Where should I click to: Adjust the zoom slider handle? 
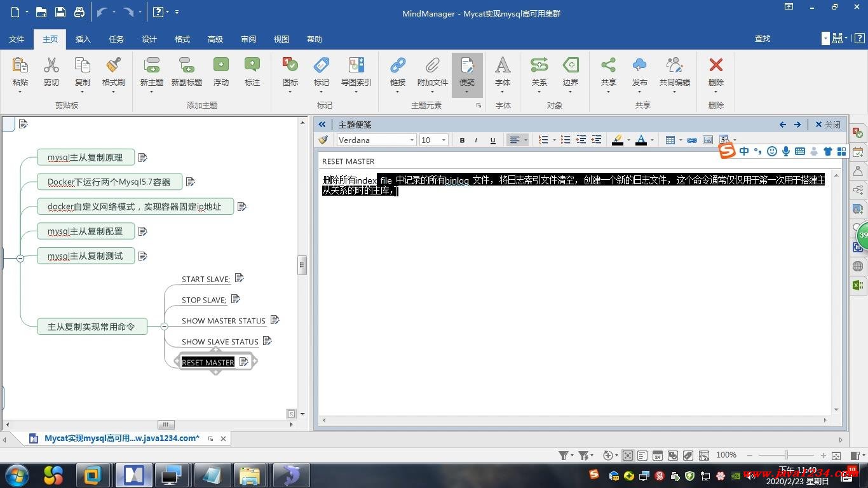[x=786, y=456]
